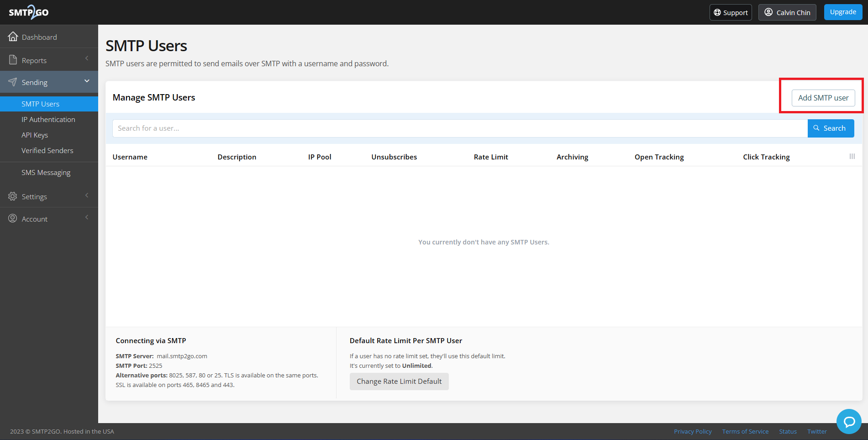
Task: Click the Archiving column header
Action: pyautogui.click(x=572, y=157)
